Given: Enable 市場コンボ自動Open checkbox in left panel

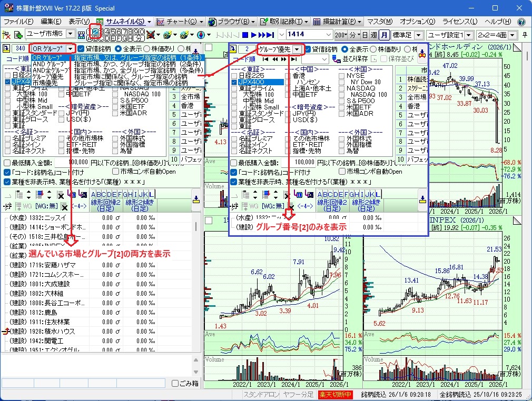Looking at the screenshot, I should [116, 172].
